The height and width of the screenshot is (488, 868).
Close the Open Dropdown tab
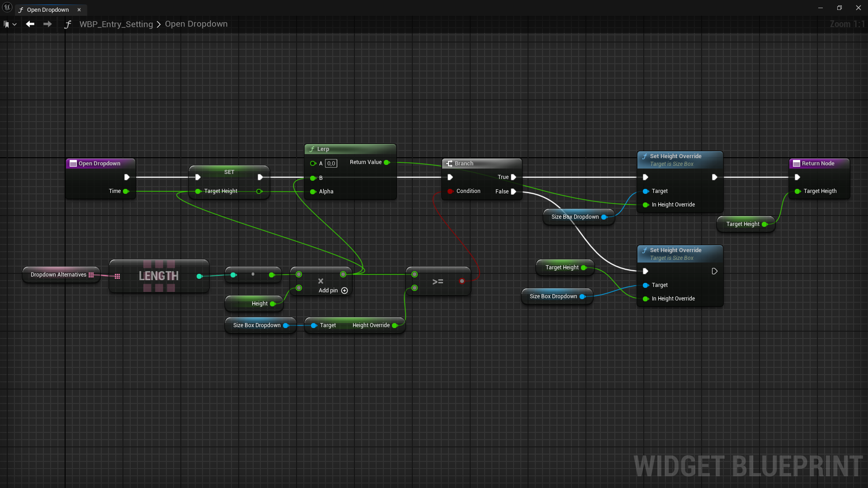click(79, 9)
